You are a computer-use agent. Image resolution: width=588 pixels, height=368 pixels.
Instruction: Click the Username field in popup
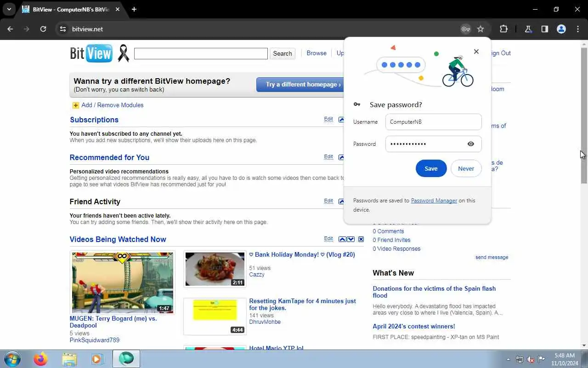433,122
